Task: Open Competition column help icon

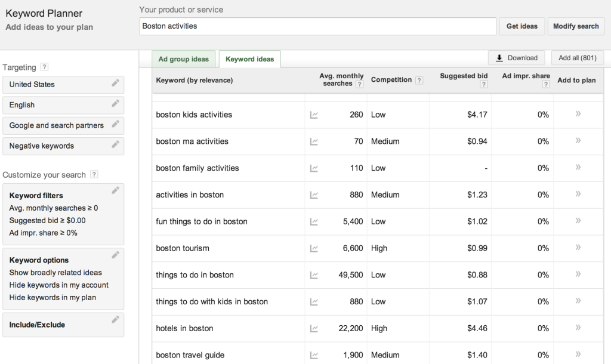Action: (419, 81)
